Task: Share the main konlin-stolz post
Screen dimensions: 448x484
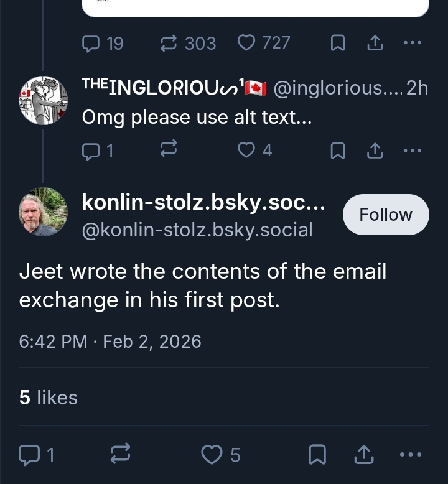Action: [x=363, y=455]
